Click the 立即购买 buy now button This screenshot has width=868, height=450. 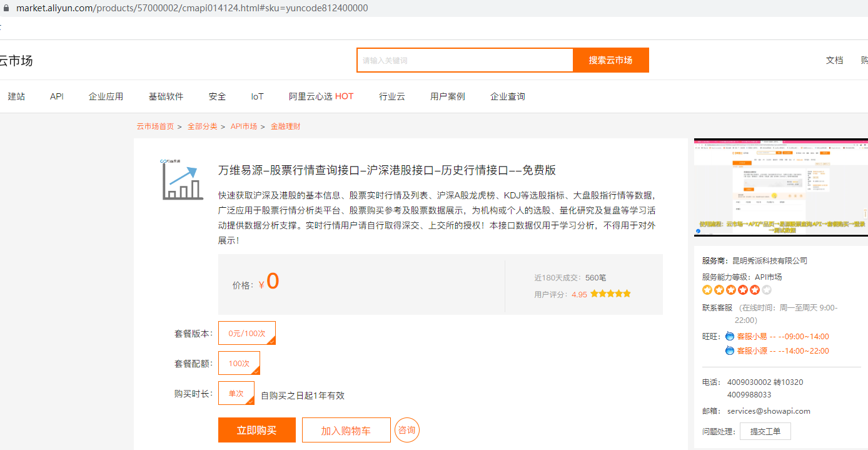256,430
